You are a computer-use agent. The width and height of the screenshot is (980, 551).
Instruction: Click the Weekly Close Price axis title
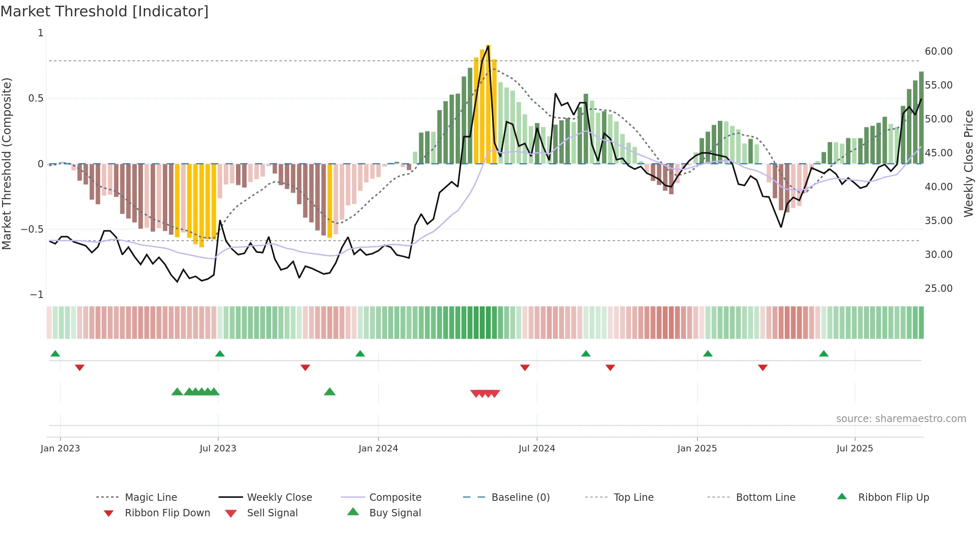click(969, 163)
